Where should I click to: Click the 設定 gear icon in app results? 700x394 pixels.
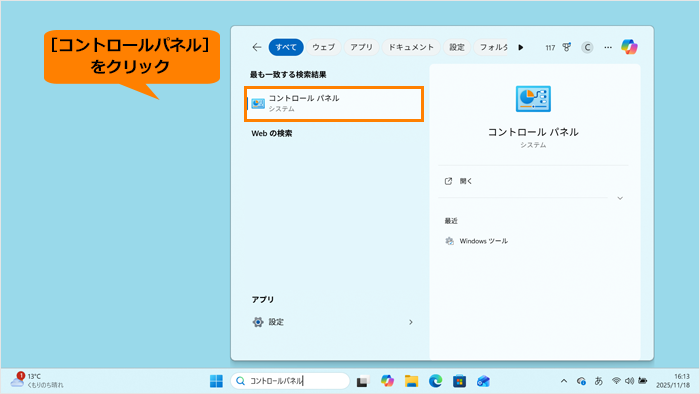click(x=258, y=322)
